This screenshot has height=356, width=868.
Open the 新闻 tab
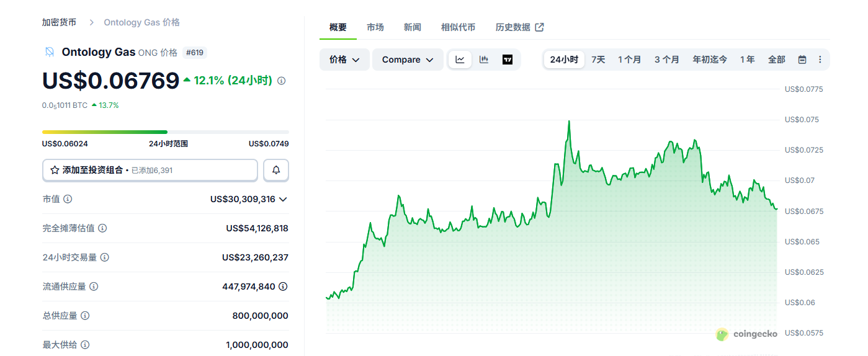412,27
